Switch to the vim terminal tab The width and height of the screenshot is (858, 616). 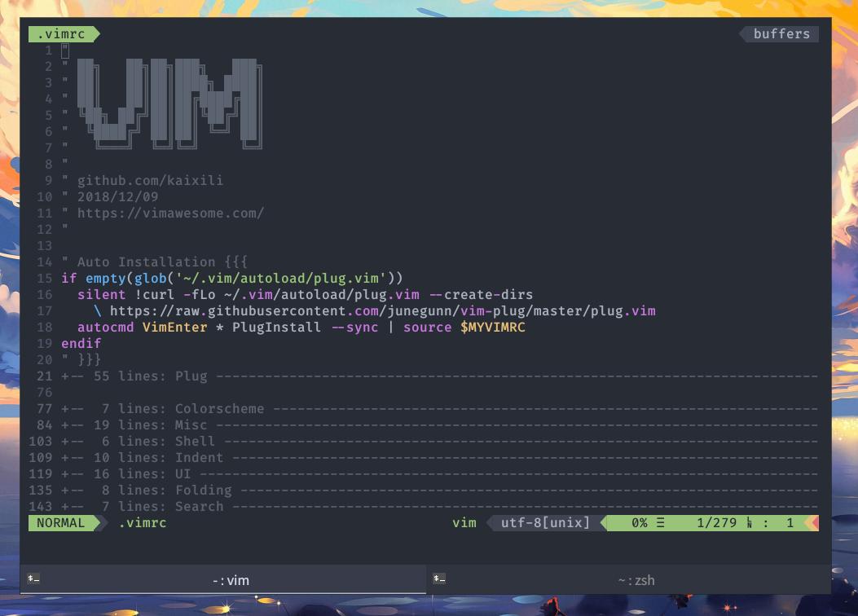tap(223, 580)
